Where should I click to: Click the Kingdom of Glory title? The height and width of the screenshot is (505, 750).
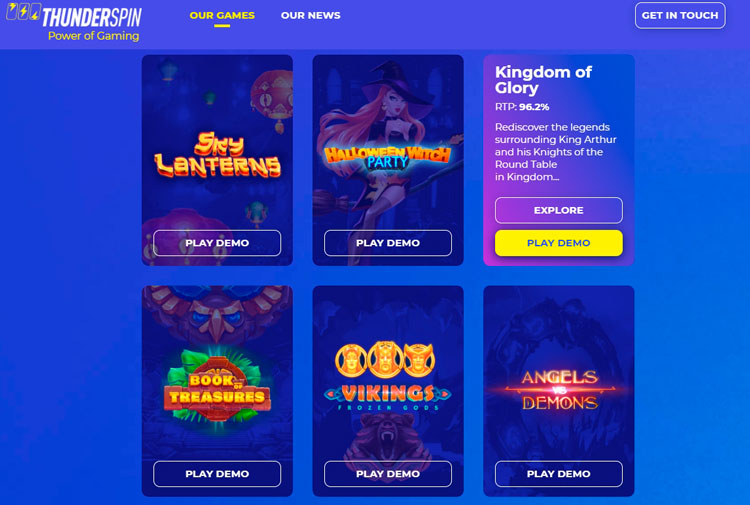tap(543, 80)
